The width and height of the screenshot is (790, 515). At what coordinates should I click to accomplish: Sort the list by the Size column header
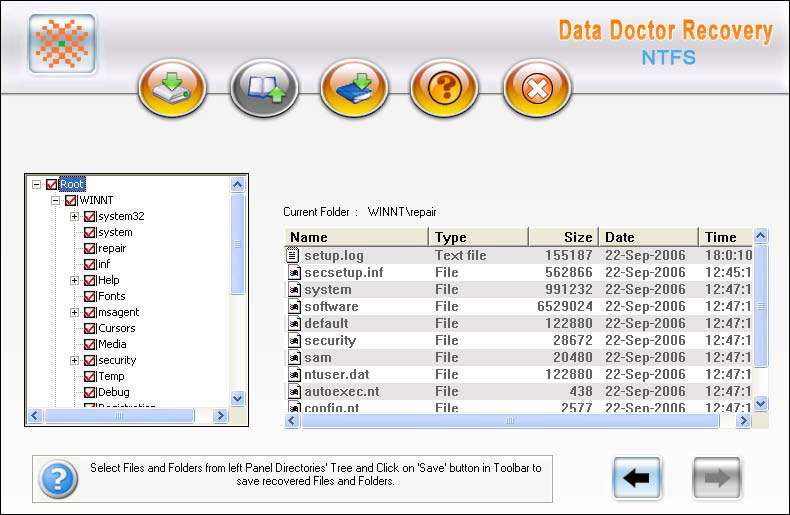click(x=564, y=237)
